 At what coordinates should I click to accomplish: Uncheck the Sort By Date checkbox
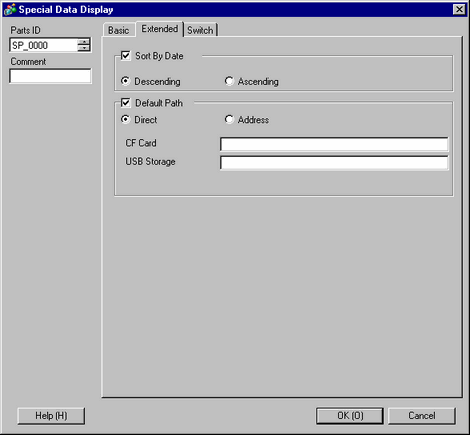click(x=126, y=55)
